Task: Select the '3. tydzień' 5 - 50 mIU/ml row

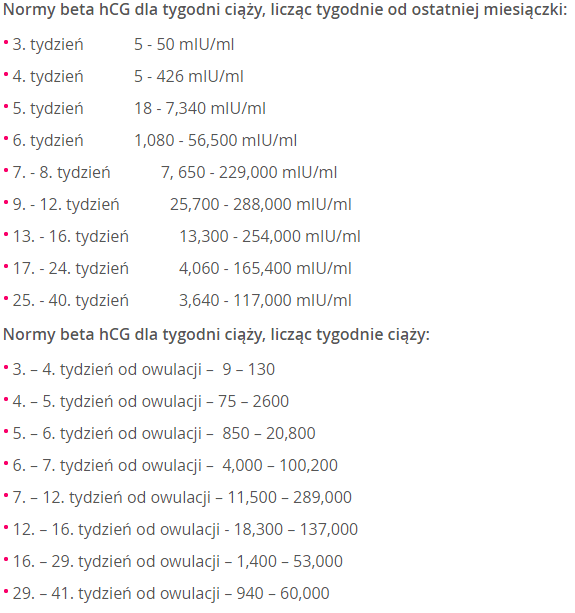Action: [119, 44]
